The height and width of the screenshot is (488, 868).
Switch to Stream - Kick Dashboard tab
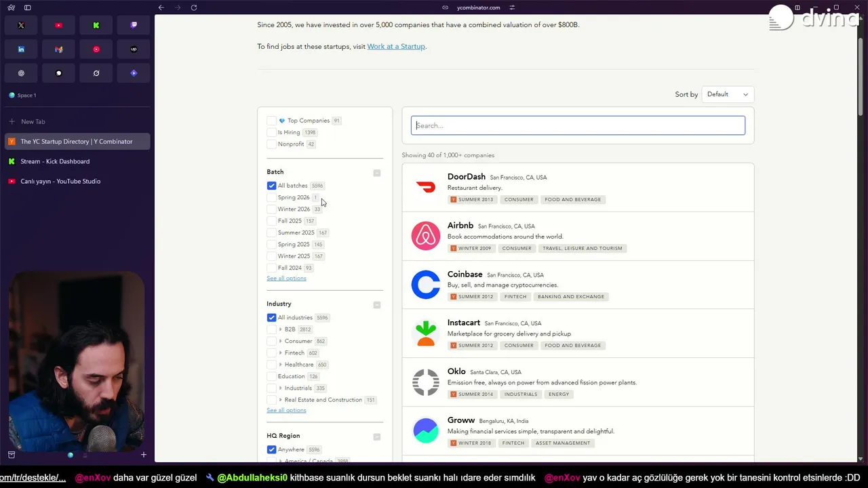[x=77, y=161]
